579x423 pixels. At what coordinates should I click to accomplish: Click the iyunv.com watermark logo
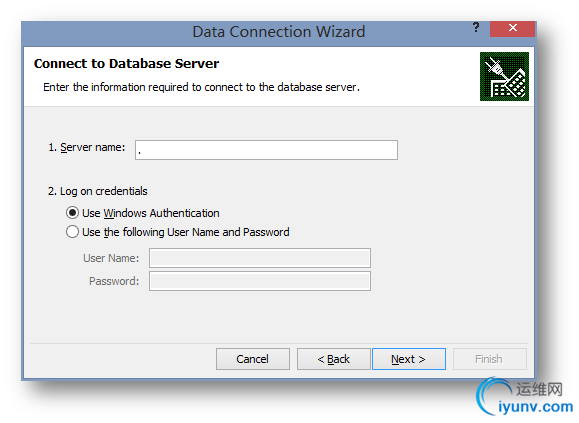pos(524,398)
